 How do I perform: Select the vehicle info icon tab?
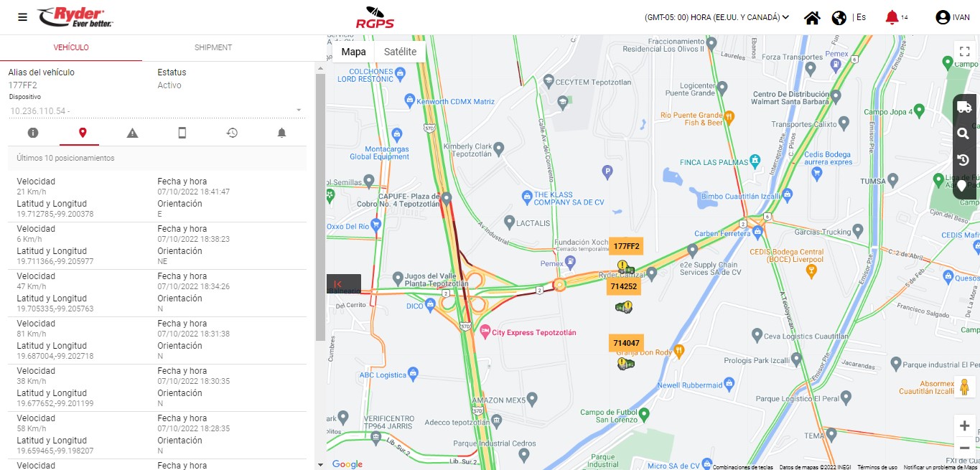(33, 133)
